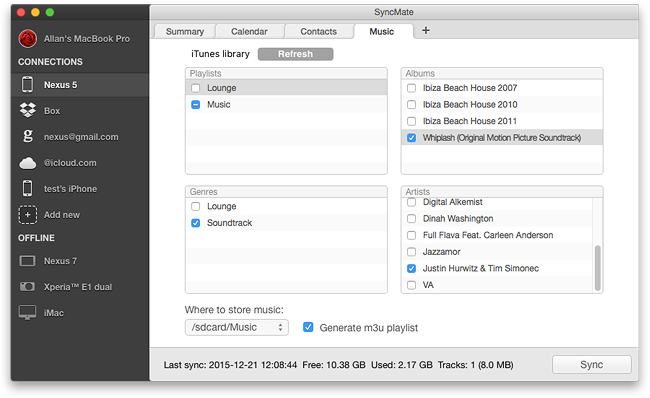The height and width of the screenshot is (398, 650).
Task: Select the Whiplash (Original Motion Picture Soundtrack) row
Action: 502,138
